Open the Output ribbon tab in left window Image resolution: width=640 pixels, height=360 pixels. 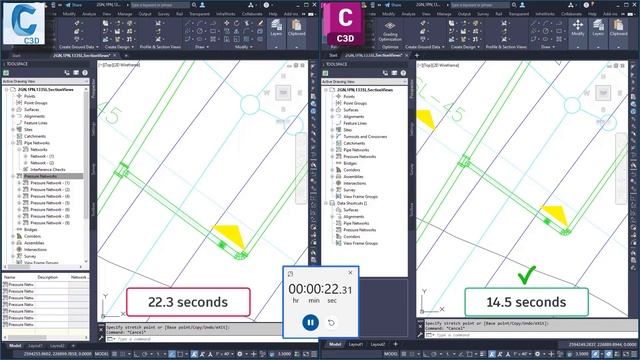coord(145,14)
